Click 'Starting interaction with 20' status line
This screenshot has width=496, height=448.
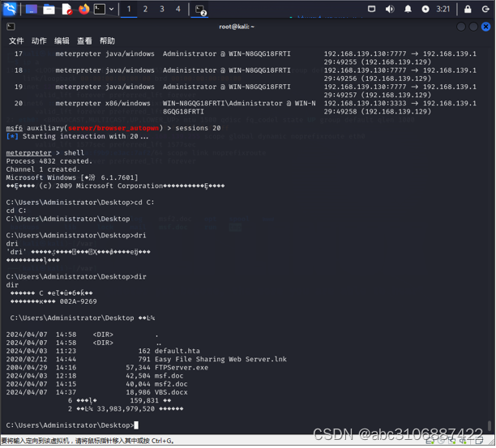coord(81,136)
